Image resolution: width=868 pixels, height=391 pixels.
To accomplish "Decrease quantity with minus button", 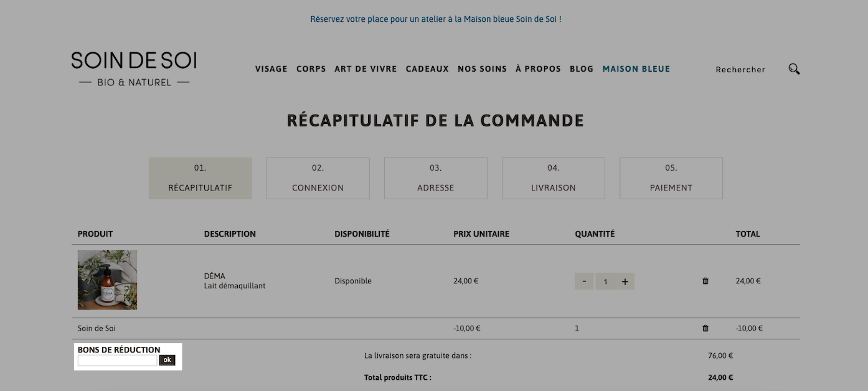I will click(x=584, y=281).
